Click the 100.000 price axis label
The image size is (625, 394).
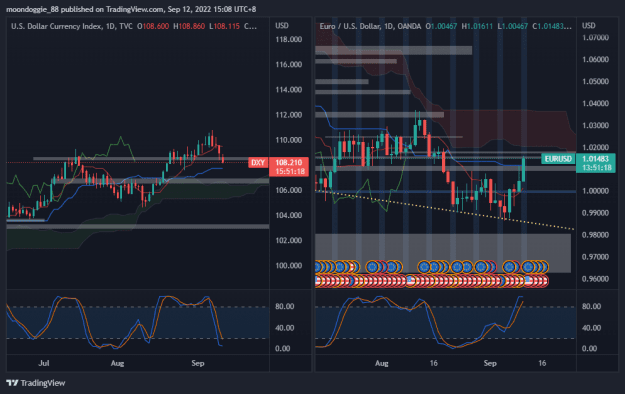289,266
